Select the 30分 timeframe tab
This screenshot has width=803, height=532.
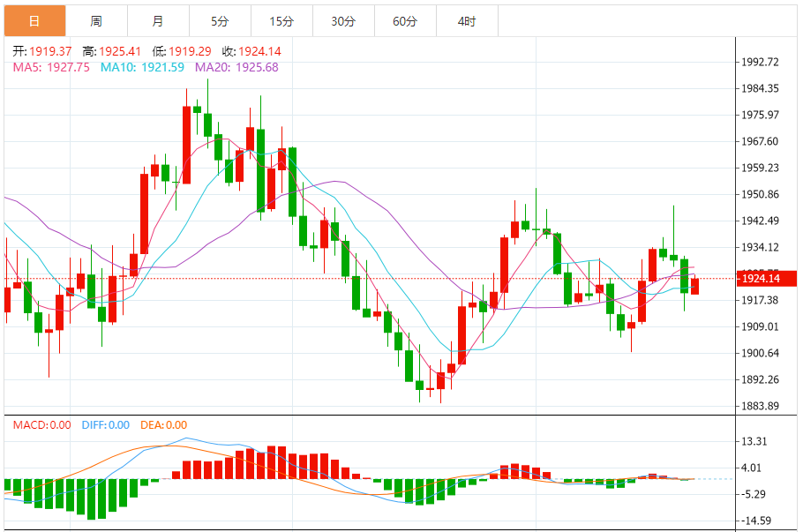(x=343, y=21)
